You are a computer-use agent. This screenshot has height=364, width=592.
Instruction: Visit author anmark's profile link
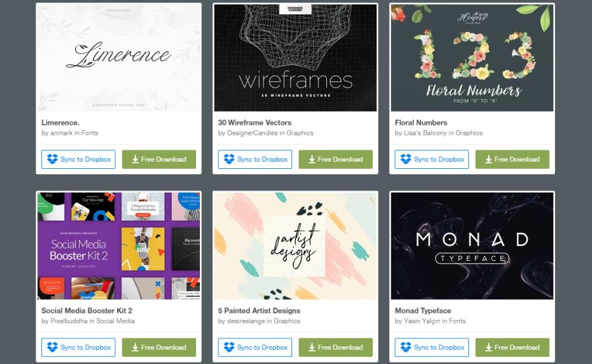[61, 133]
